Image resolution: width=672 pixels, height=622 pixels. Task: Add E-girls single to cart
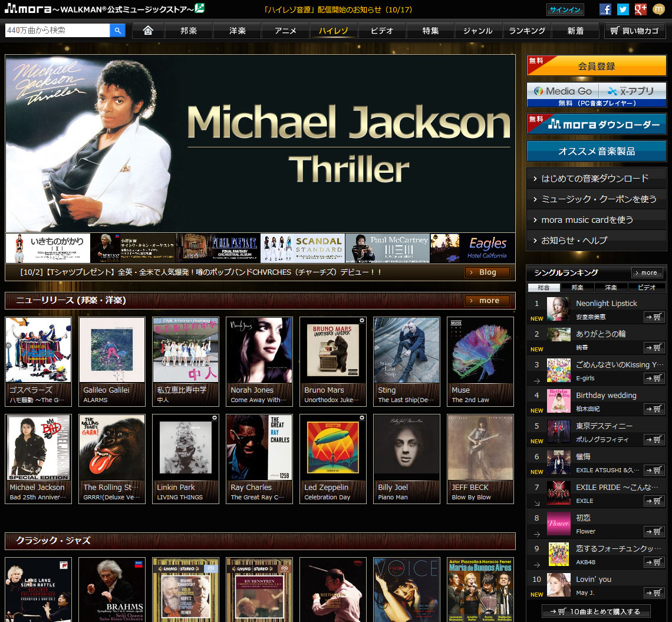pos(654,378)
